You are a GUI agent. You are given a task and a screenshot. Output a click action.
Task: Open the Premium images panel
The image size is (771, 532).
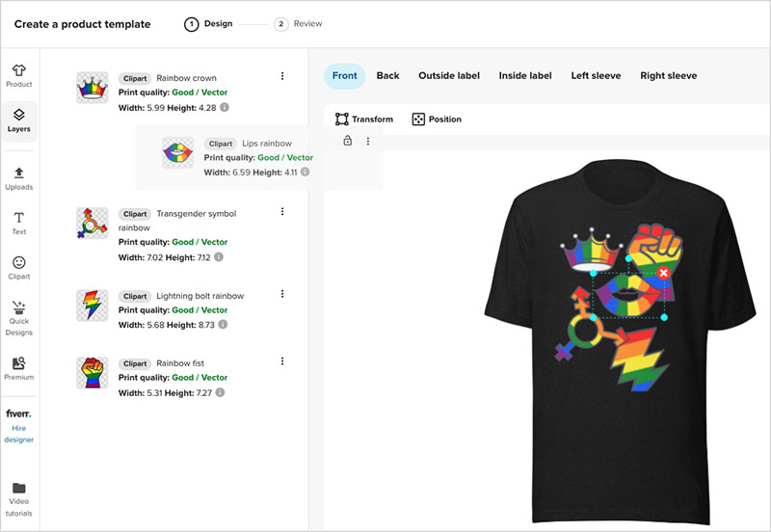pyautogui.click(x=18, y=369)
